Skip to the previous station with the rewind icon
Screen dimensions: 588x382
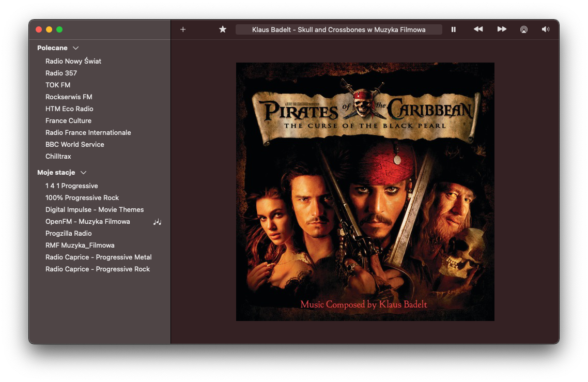click(x=478, y=29)
